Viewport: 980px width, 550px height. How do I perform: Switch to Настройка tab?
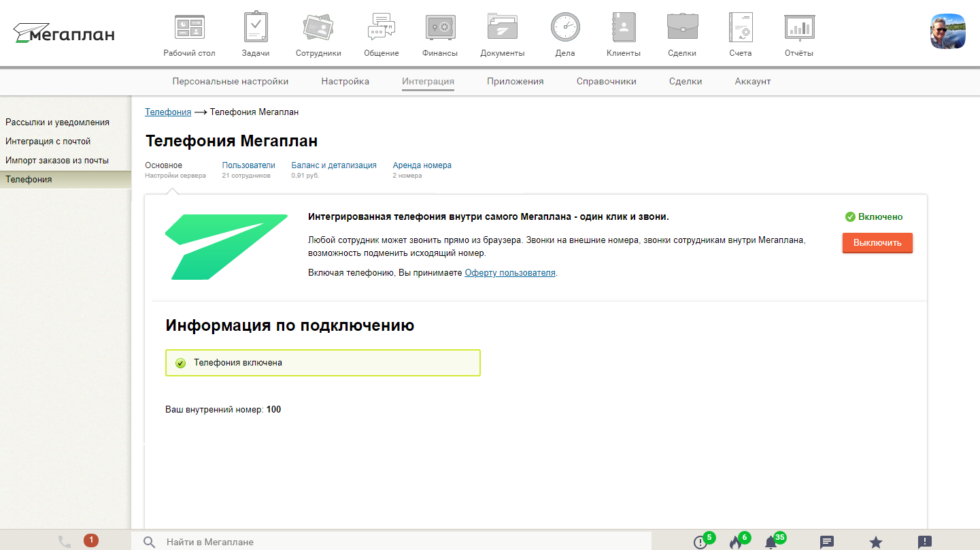click(x=345, y=81)
